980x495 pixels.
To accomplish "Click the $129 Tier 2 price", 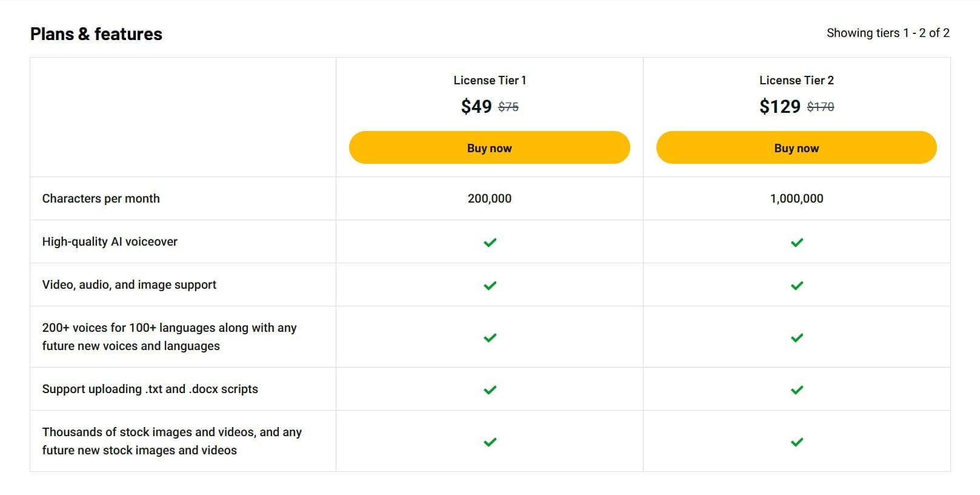I will tap(779, 106).
